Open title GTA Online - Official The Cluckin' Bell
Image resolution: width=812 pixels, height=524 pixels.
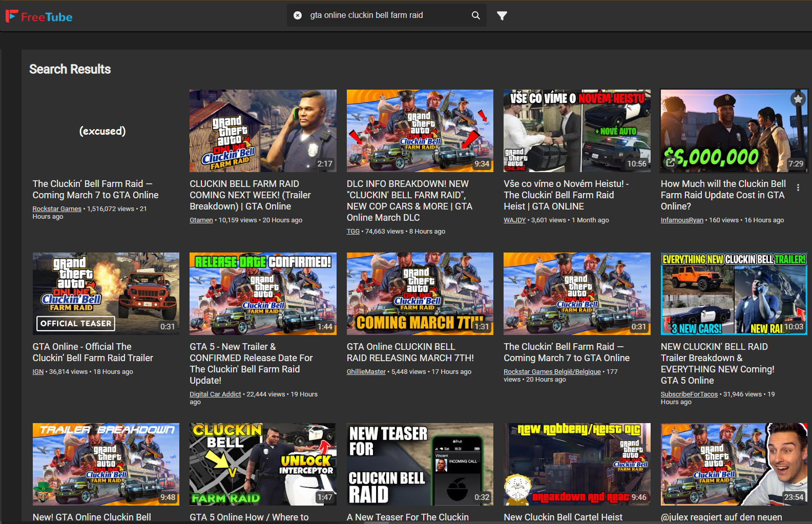pos(93,352)
